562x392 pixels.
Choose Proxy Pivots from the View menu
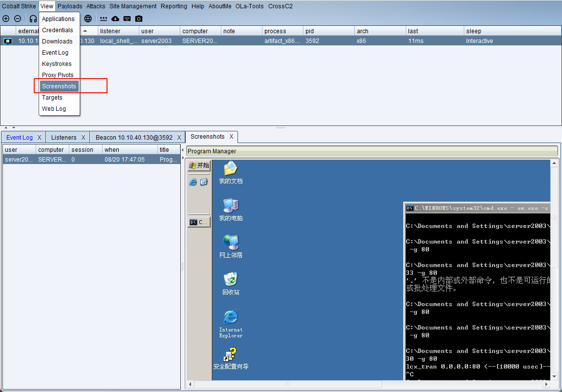[59, 75]
